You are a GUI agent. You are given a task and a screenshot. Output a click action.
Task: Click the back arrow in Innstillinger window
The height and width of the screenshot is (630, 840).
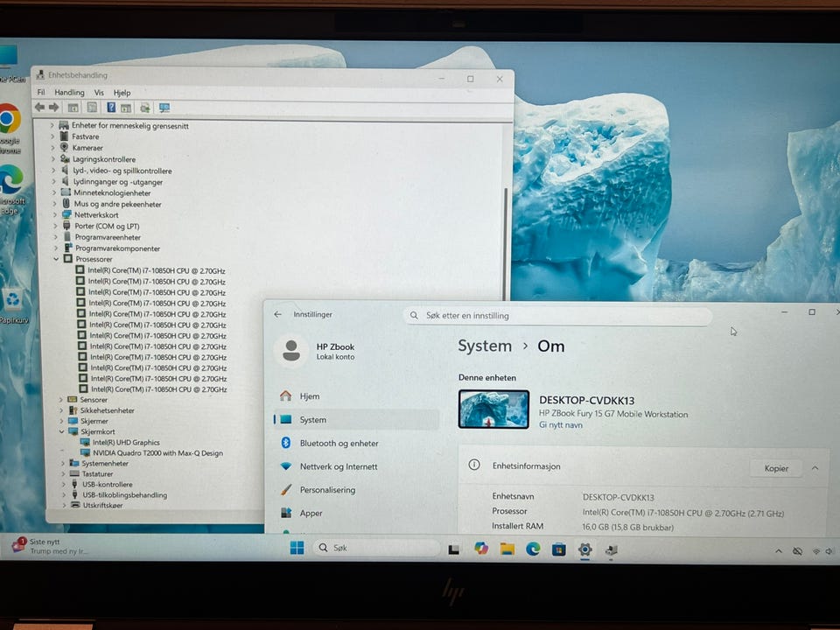click(x=277, y=314)
